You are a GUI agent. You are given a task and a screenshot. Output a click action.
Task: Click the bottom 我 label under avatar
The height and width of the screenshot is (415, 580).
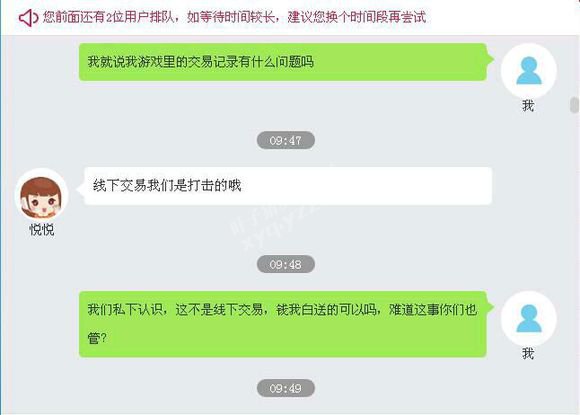pyautogui.click(x=528, y=354)
